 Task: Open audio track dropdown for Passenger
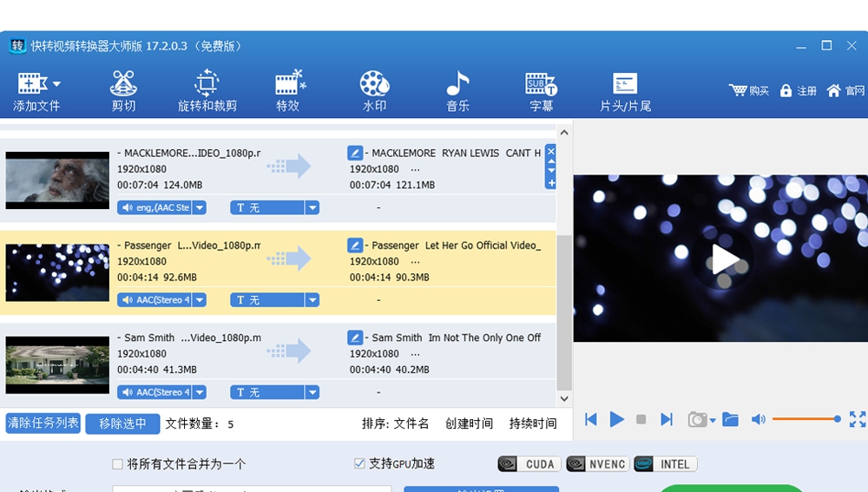click(200, 300)
